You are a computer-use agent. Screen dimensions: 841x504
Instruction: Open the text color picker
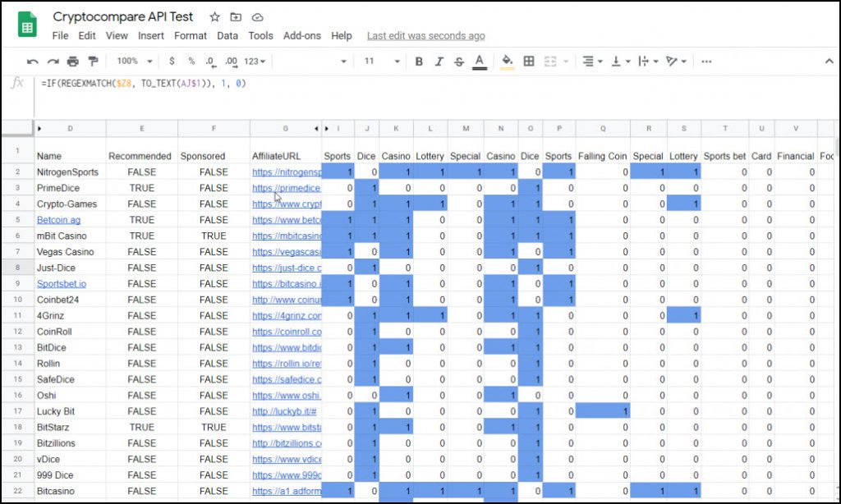tap(480, 62)
